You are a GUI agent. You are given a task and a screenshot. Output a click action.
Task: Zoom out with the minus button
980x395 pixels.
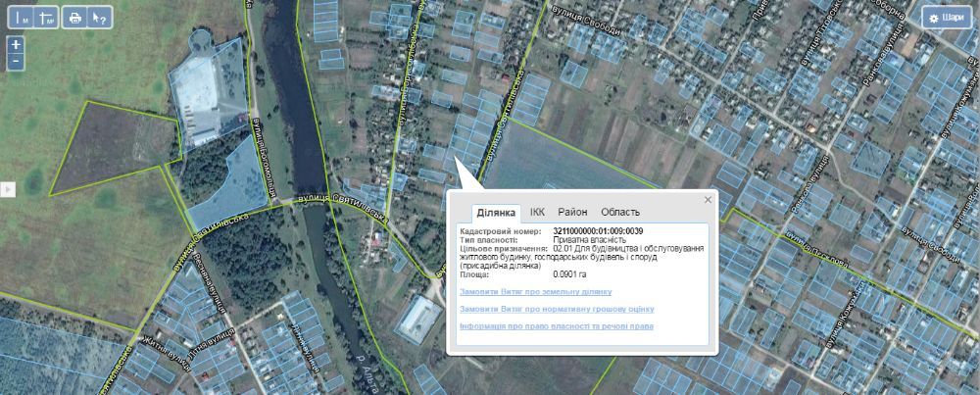click(16, 61)
